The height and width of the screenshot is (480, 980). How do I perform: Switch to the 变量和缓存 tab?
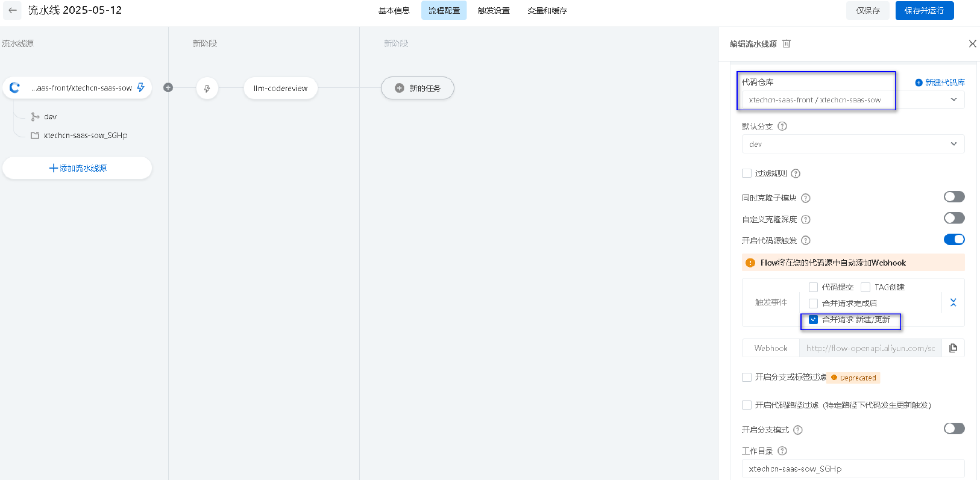(547, 11)
